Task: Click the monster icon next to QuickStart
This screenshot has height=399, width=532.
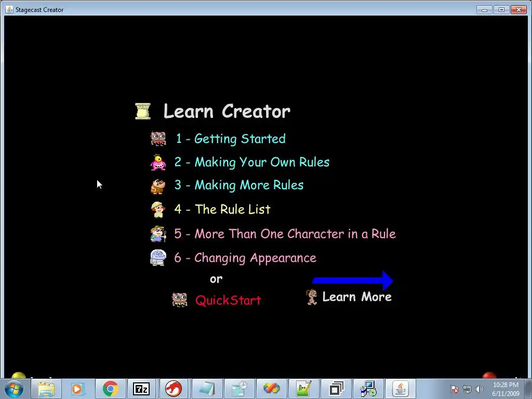Action: pos(179,300)
